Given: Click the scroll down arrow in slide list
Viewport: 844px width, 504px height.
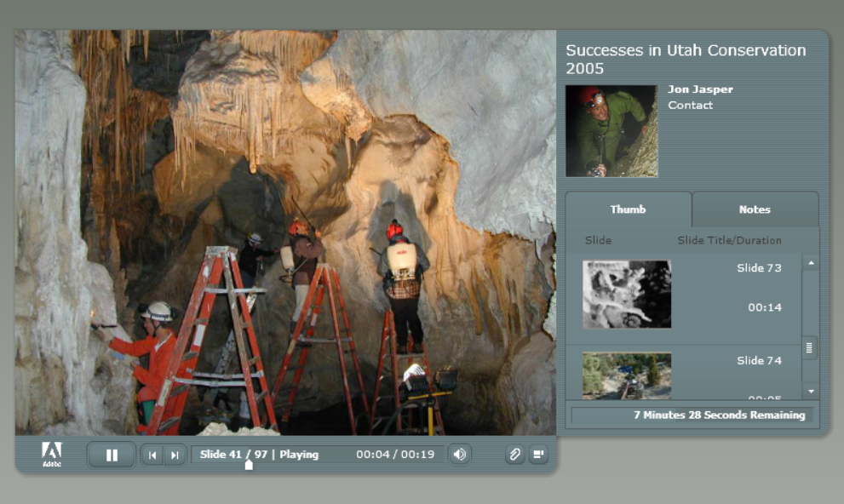Looking at the screenshot, I should tap(811, 391).
